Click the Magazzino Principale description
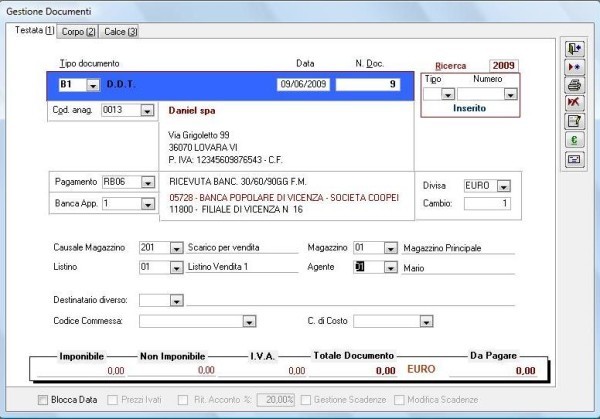600x419 pixels. coord(442,248)
